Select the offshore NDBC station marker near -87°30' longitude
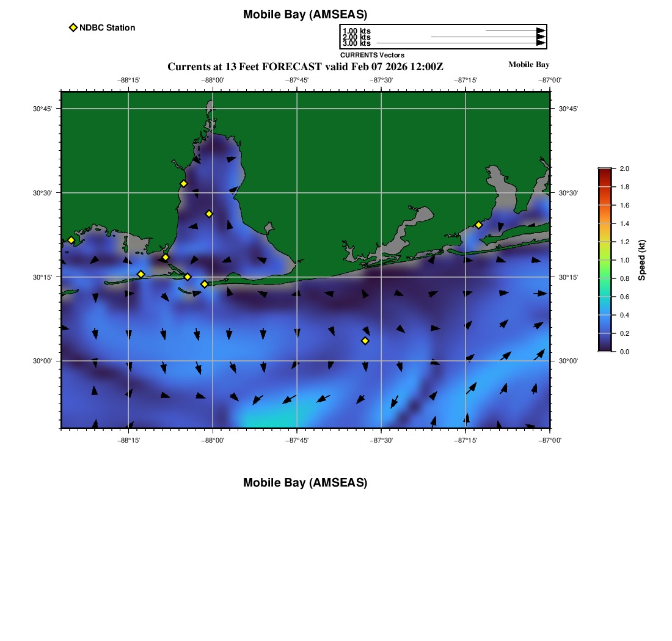 point(365,341)
